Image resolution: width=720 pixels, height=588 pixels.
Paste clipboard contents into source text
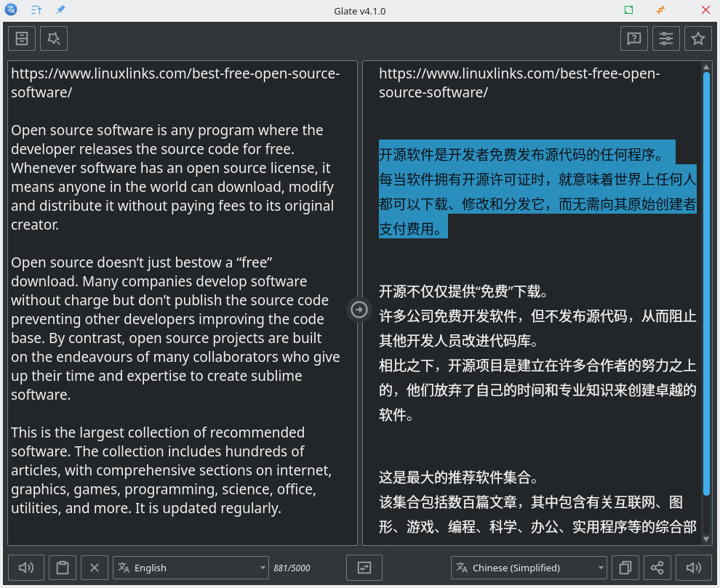click(63, 568)
